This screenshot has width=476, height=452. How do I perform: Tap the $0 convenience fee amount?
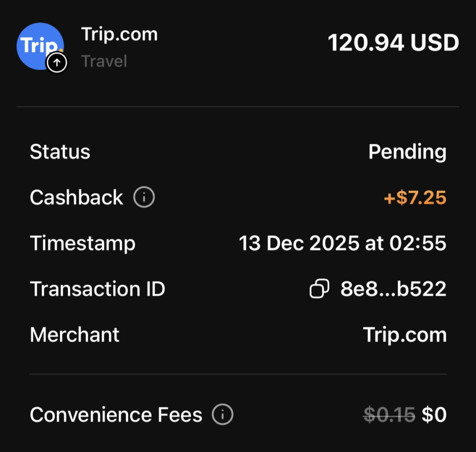(434, 414)
